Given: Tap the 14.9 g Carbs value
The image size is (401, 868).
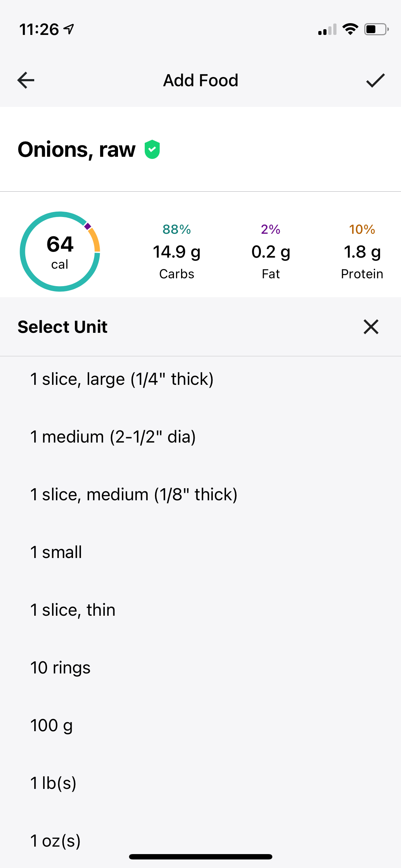Looking at the screenshot, I should tap(177, 252).
